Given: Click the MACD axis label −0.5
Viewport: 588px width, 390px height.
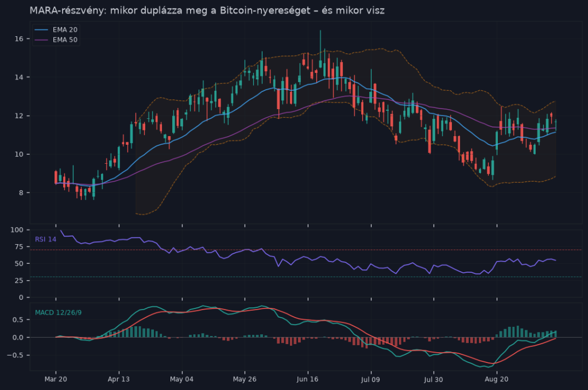Looking at the screenshot, I should (16, 355).
